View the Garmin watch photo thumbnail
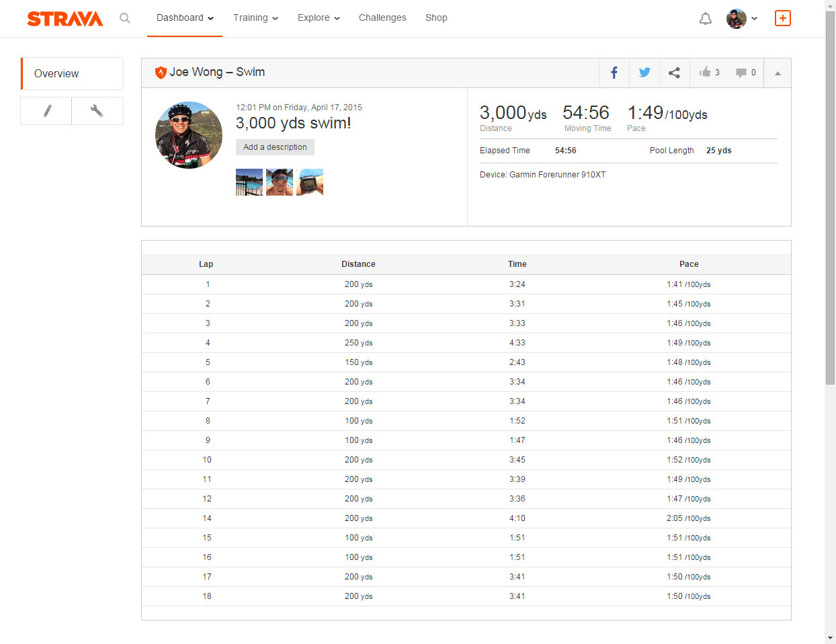This screenshot has height=644, width=836. point(310,182)
